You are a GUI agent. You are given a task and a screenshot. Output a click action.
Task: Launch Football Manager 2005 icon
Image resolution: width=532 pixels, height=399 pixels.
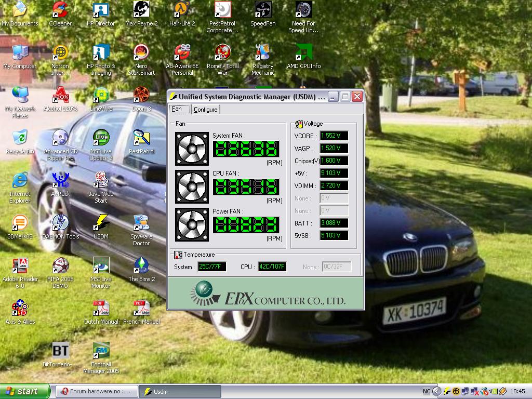(101, 357)
